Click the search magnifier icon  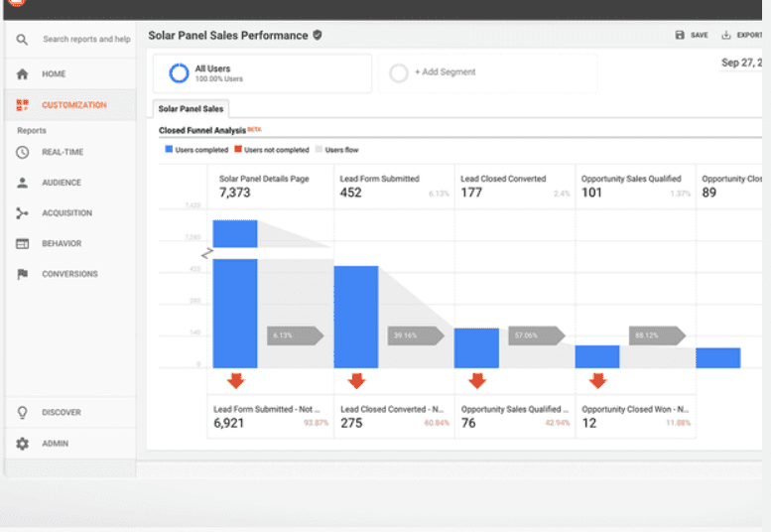pos(22,40)
